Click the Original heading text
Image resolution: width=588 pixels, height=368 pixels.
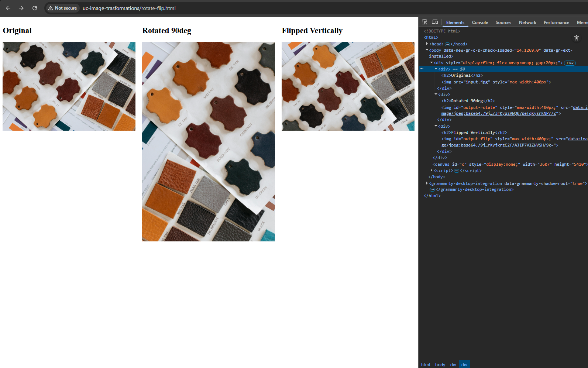click(17, 31)
